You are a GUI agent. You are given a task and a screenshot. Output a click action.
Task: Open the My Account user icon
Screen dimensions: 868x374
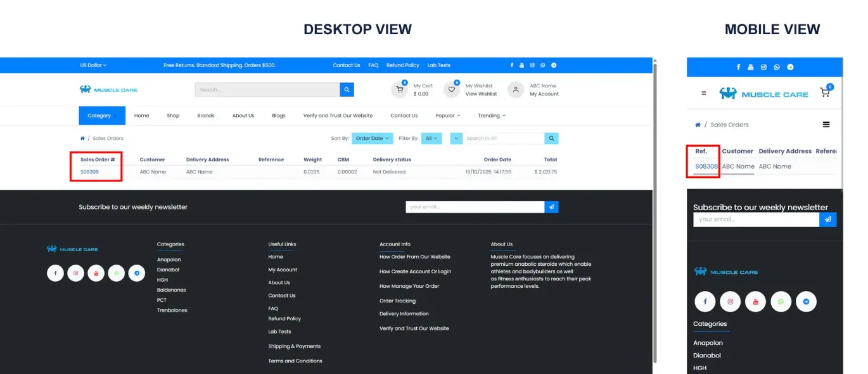point(516,90)
